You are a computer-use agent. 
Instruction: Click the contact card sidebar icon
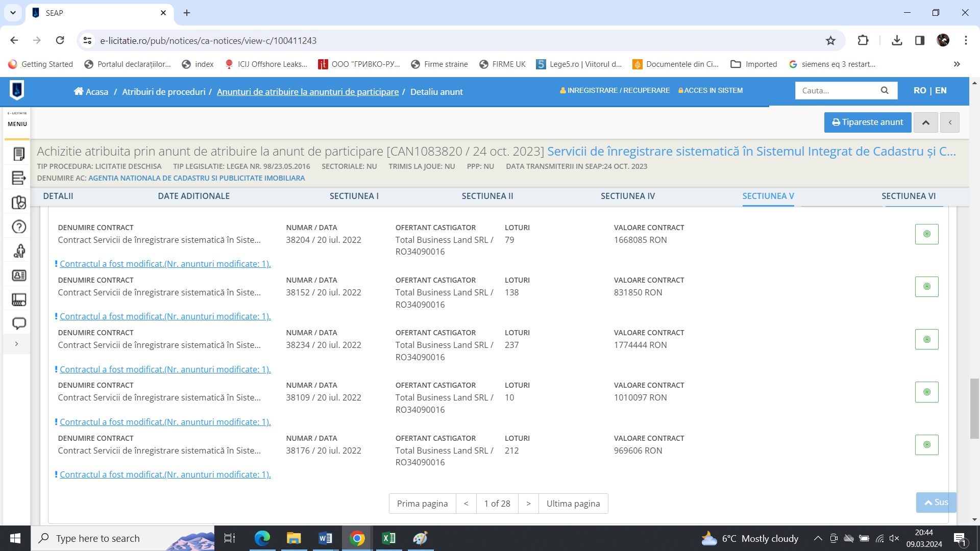[19, 275]
